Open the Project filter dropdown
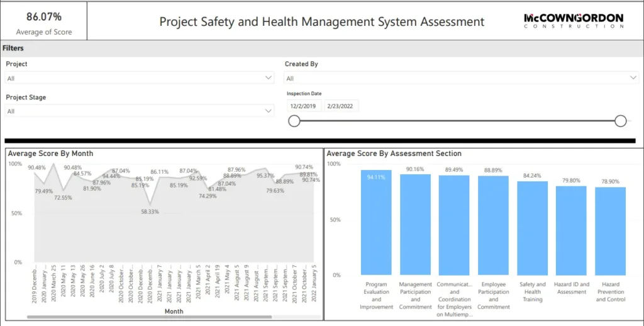644x326 pixels. coord(139,77)
